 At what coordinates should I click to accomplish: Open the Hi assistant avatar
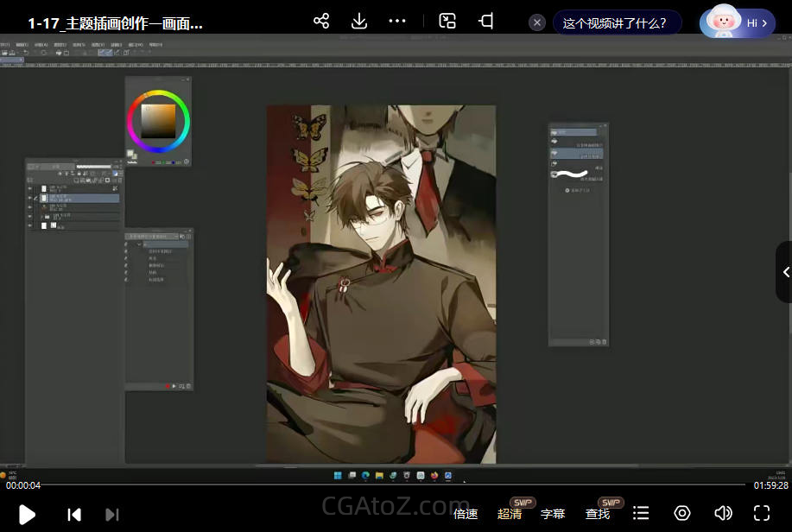[737, 23]
